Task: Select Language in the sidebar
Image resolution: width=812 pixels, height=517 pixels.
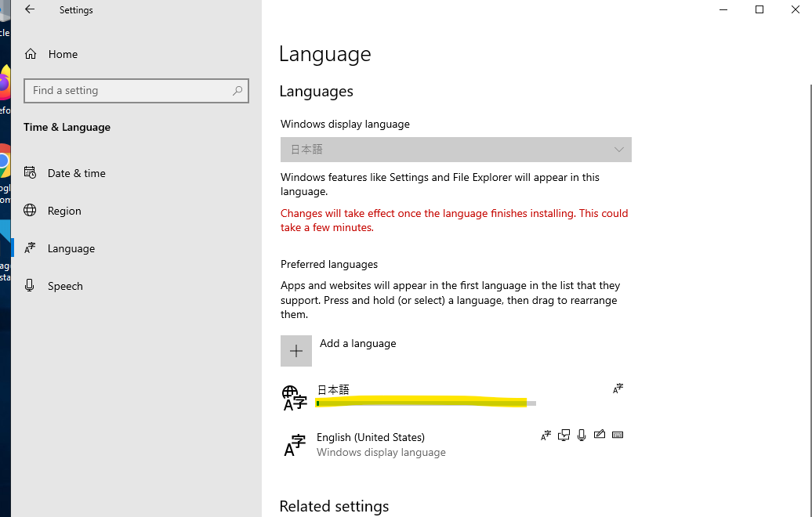Action: pyautogui.click(x=71, y=248)
